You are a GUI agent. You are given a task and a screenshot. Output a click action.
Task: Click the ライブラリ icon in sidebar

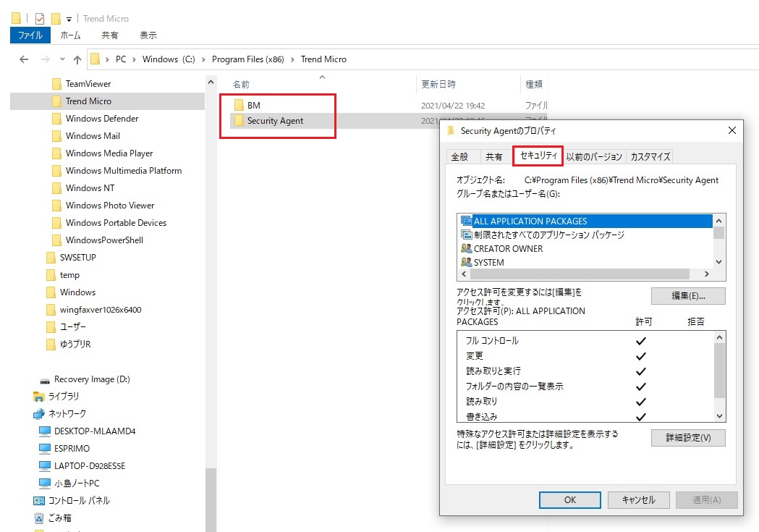click(39, 397)
